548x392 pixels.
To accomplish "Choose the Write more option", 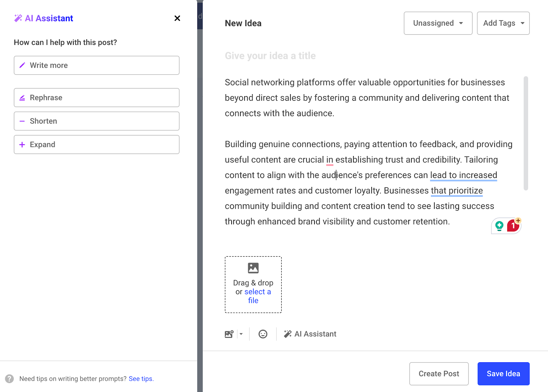I will [x=97, y=65].
